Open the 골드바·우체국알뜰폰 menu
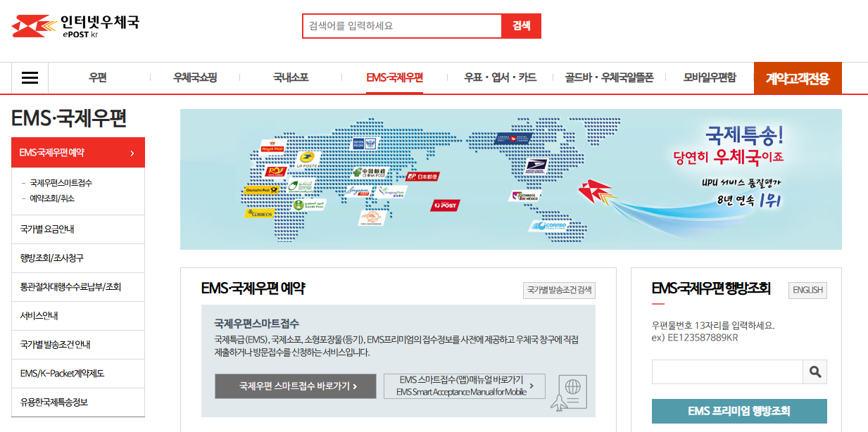The width and height of the screenshot is (868, 432). tap(609, 78)
